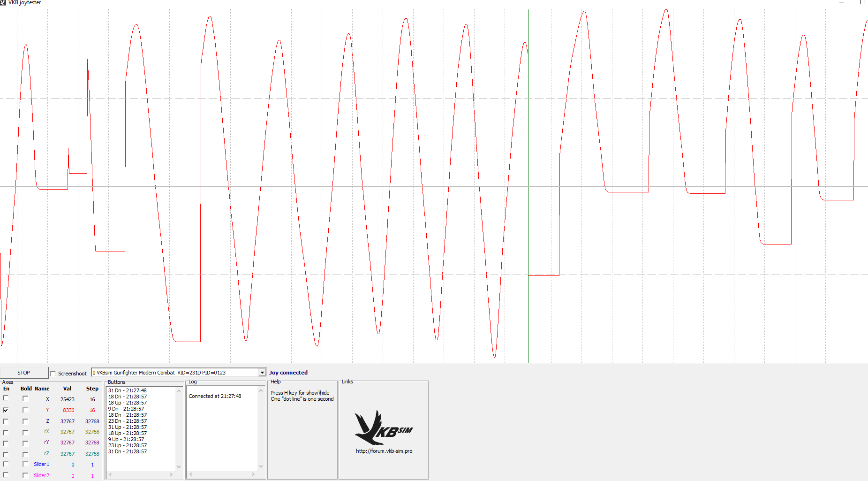Click the Log panel scroll-down arrow
This screenshot has width=868, height=481.
[261, 466]
